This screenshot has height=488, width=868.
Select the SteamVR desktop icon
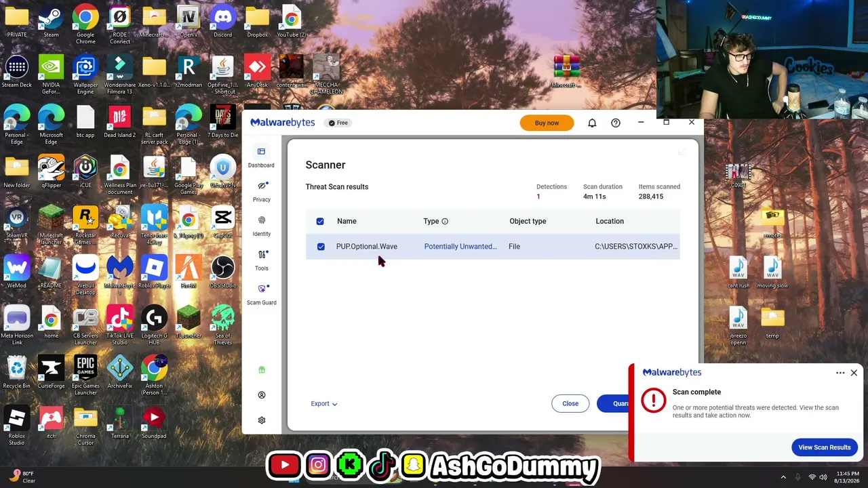click(x=17, y=222)
